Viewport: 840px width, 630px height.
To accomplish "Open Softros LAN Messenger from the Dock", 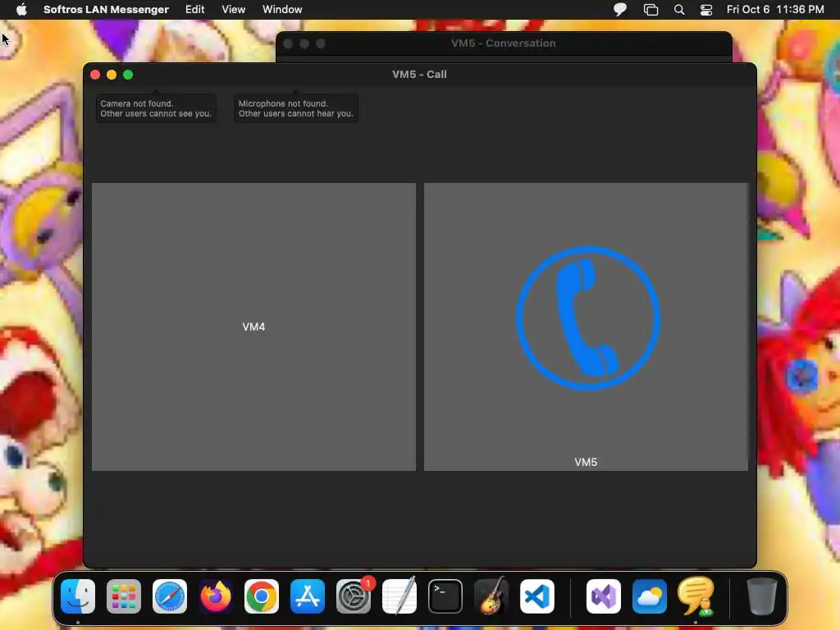I will click(696, 596).
